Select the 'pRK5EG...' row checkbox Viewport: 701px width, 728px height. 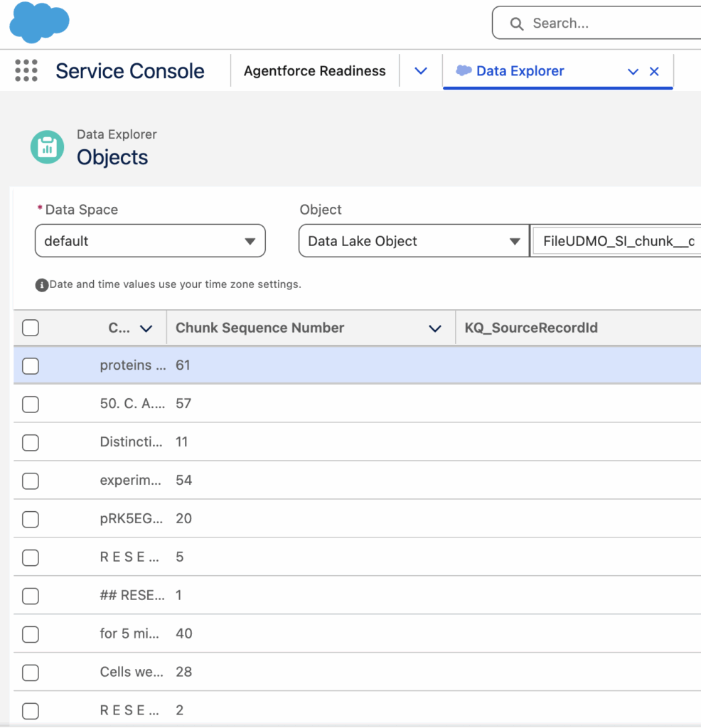coord(31,519)
